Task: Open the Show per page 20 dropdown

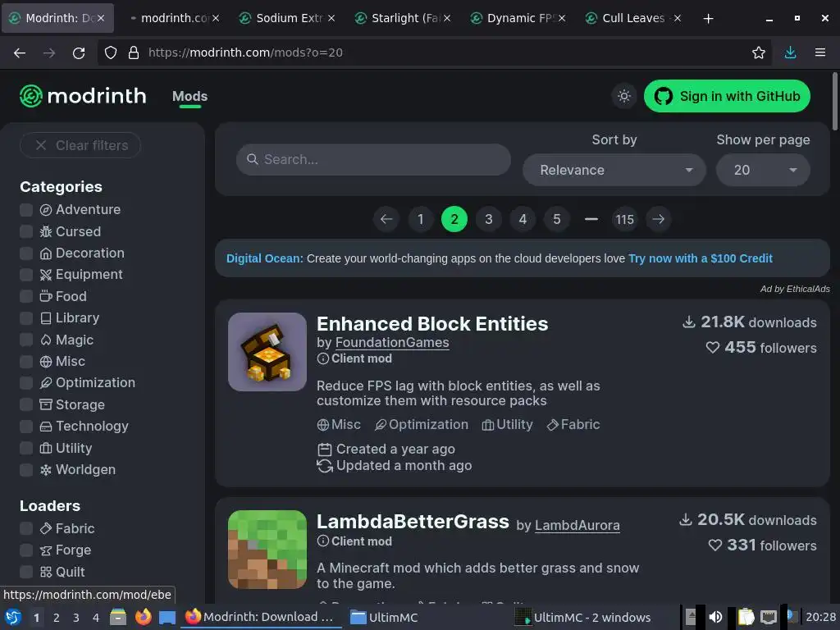Action: [763, 171]
